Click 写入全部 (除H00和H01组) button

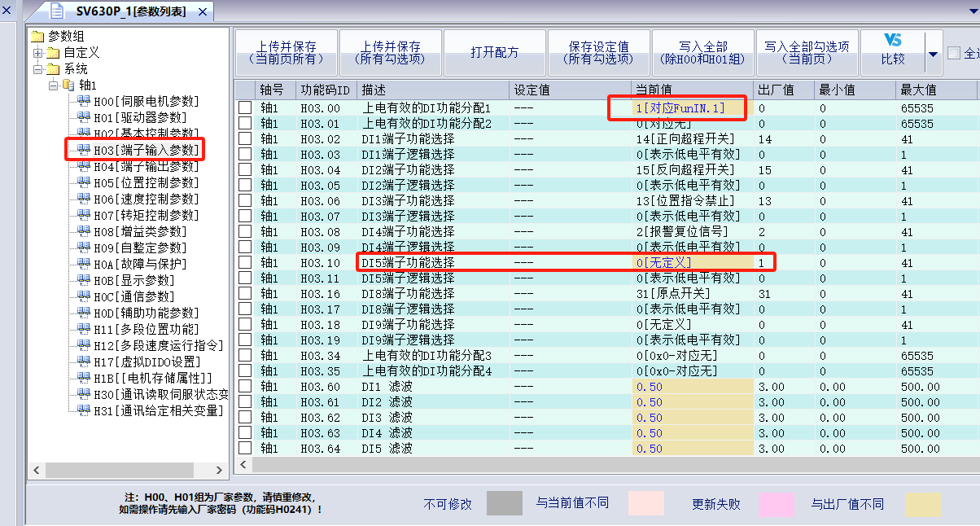coord(702,53)
